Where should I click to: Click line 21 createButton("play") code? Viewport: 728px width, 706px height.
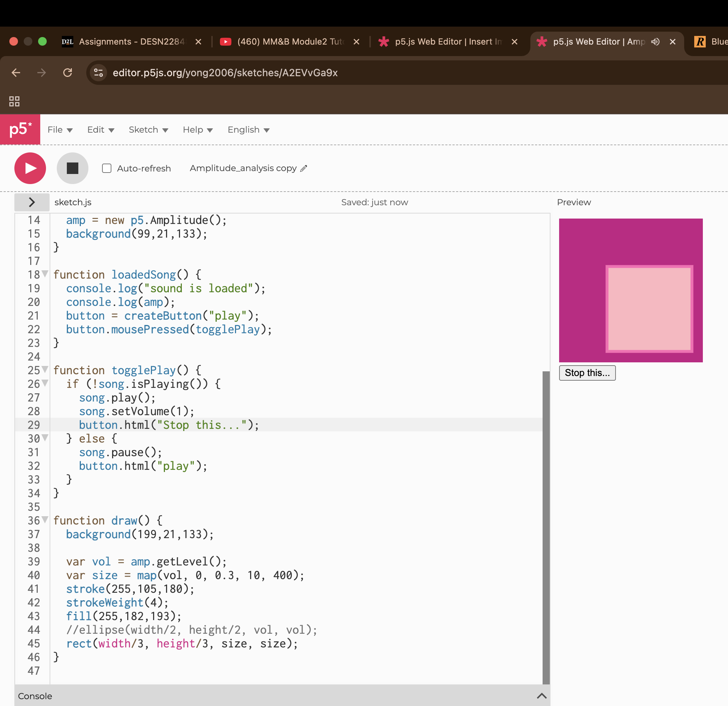(192, 316)
